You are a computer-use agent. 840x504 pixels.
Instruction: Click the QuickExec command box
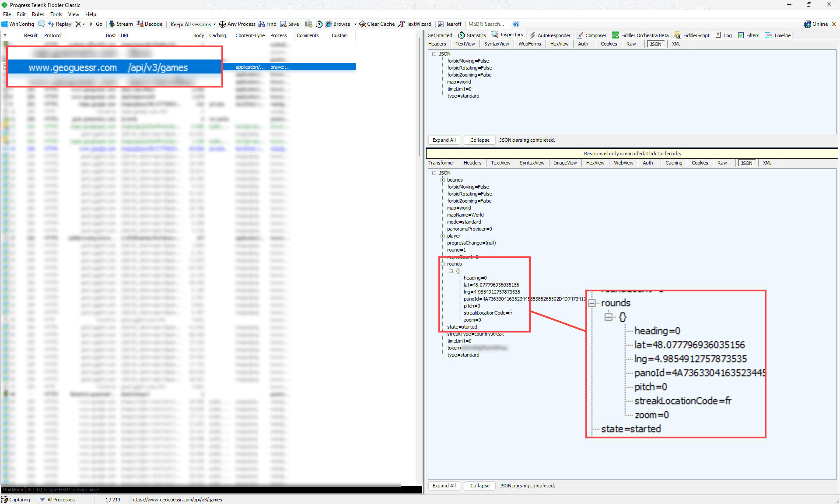coord(211,490)
